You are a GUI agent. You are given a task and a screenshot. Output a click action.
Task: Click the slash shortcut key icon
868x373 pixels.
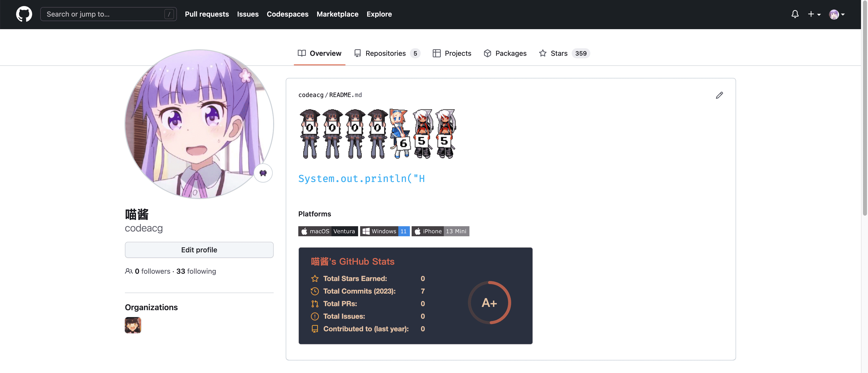(169, 14)
